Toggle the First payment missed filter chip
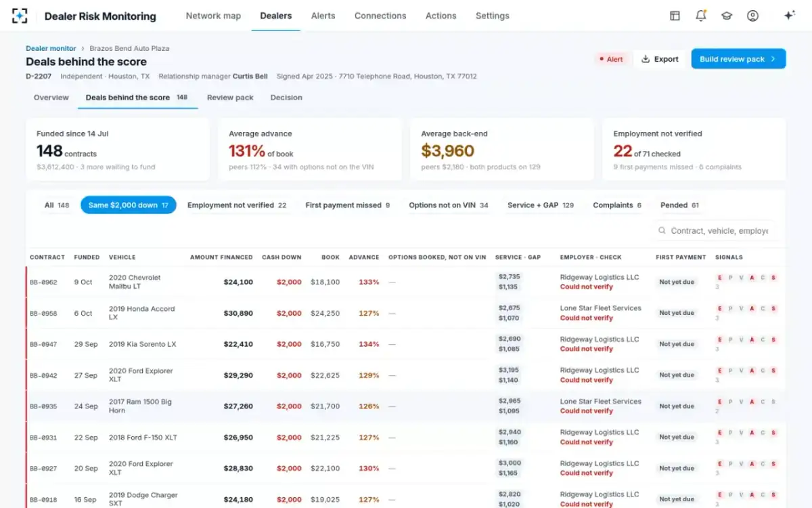The height and width of the screenshot is (508, 812). 348,205
